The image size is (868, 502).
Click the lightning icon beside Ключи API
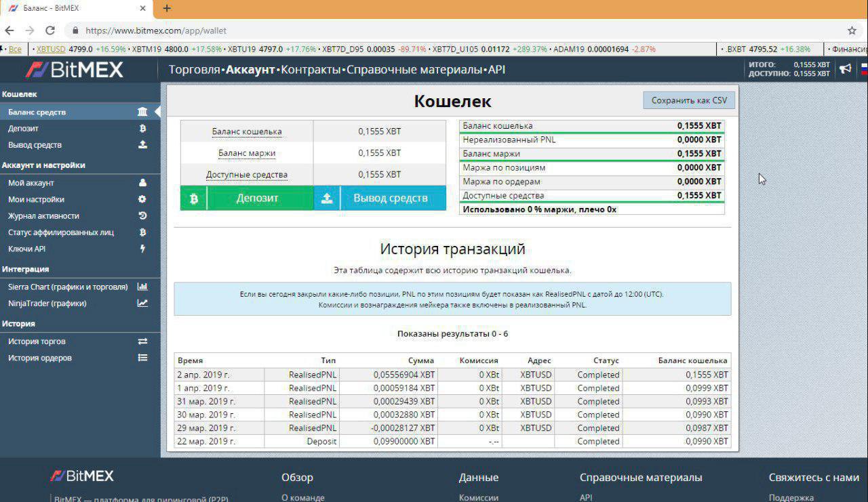pyautogui.click(x=142, y=249)
